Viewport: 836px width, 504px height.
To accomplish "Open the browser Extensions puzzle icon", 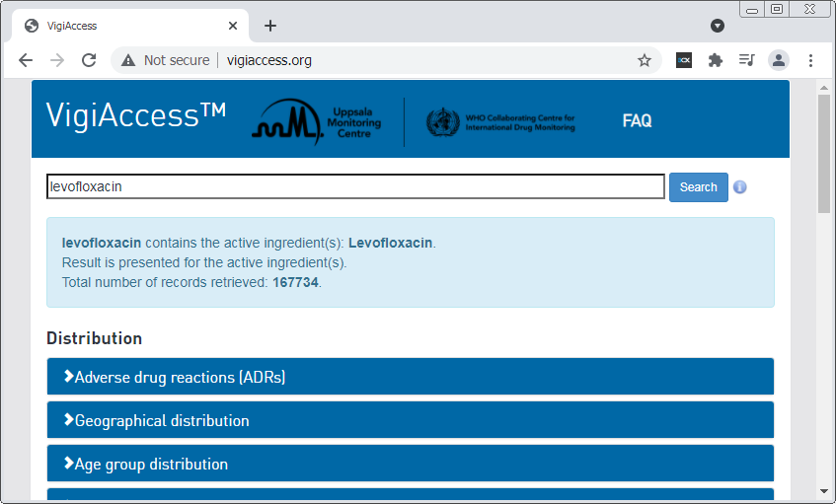I will [x=716, y=60].
